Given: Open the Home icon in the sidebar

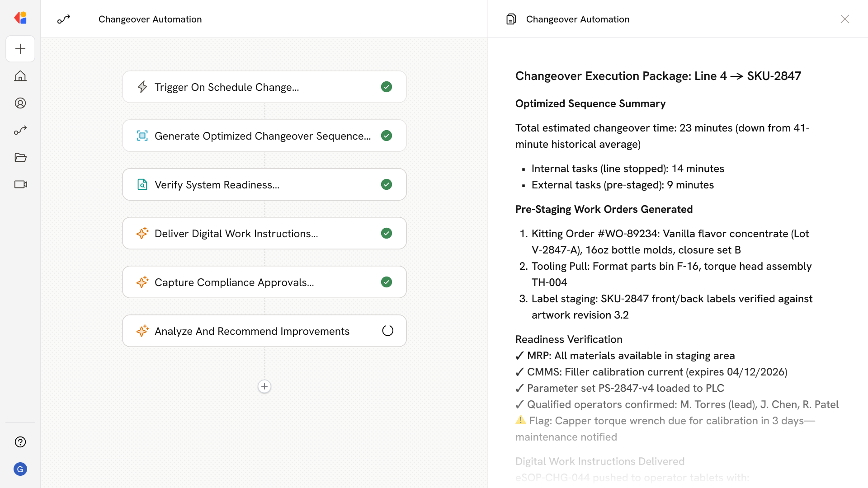Looking at the screenshot, I should (x=20, y=76).
